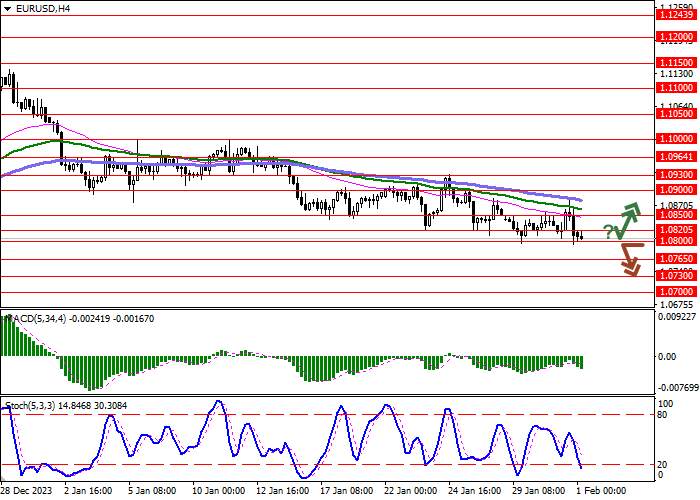Select the 1.07000 red price label

point(677,292)
